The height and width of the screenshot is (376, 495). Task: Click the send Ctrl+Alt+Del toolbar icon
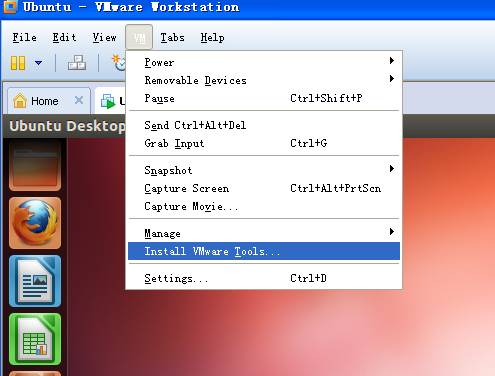point(77,63)
